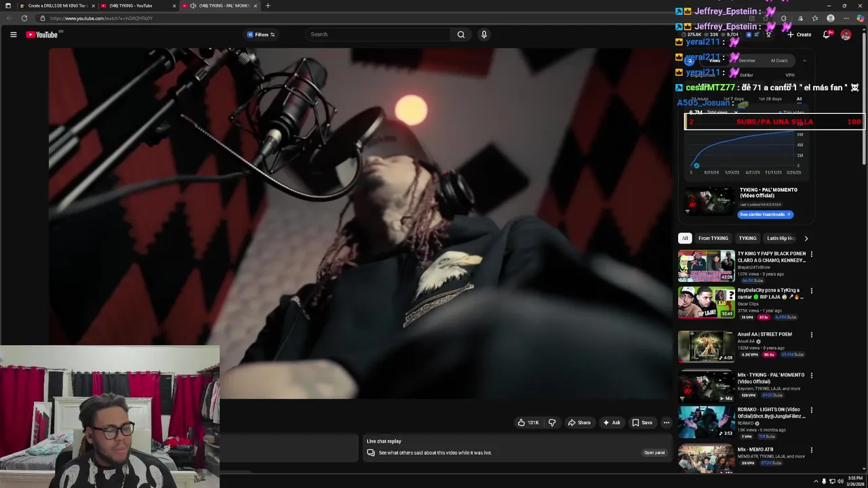
Task: Close the 'Create a DRILLS DE MI KING' tab
Action: (x=93, y=5)
